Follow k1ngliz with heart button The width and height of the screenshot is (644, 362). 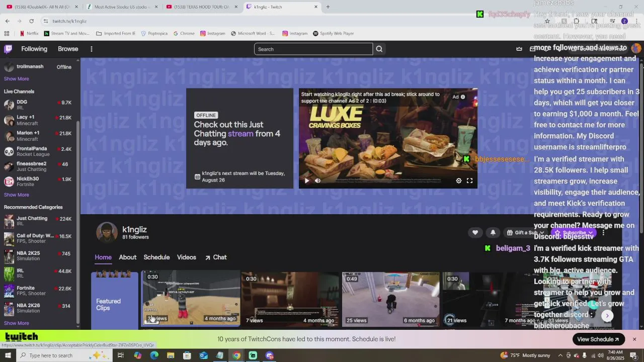475,232
